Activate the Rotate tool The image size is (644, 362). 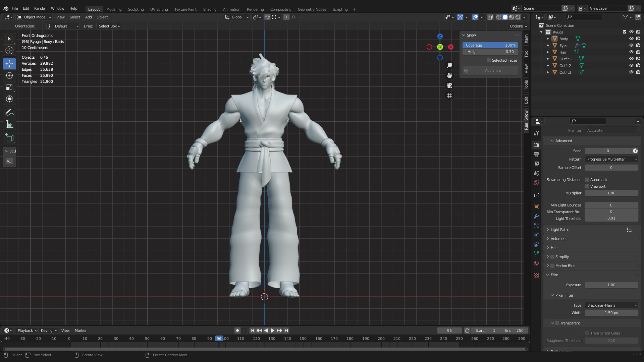[9, 75]
